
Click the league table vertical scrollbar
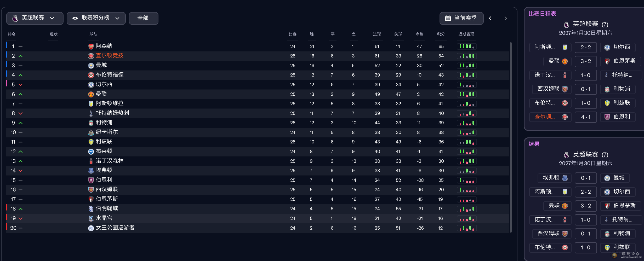[511, 137]
